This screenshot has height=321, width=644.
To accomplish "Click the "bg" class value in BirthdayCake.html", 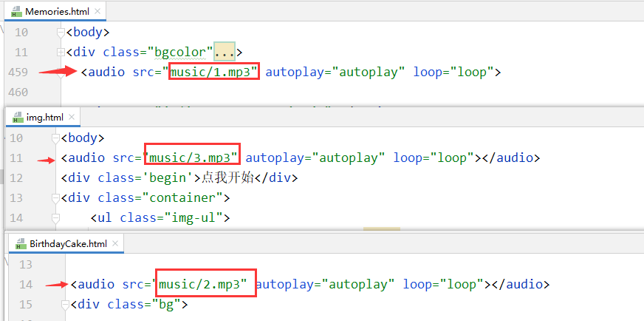I will [x=165, y=305].
